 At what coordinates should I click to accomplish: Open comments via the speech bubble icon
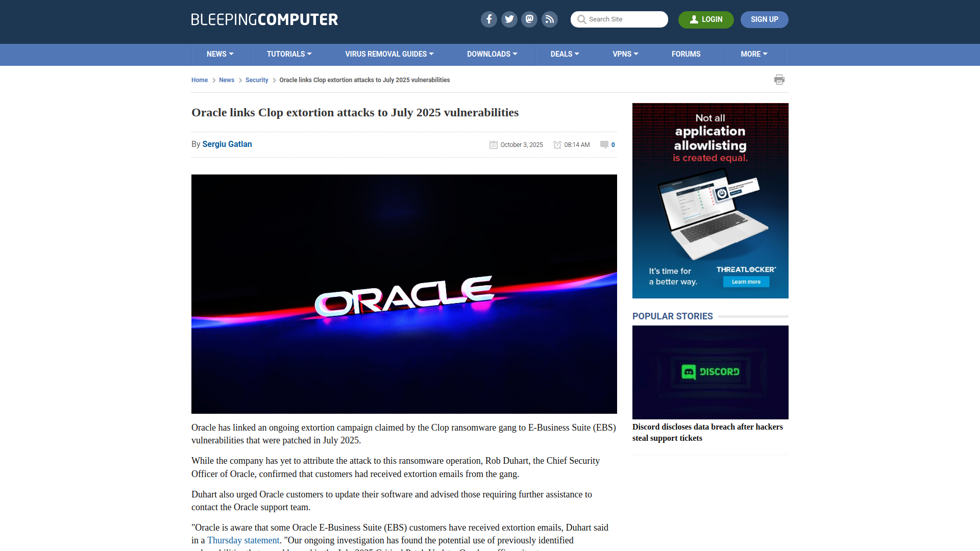604,145
